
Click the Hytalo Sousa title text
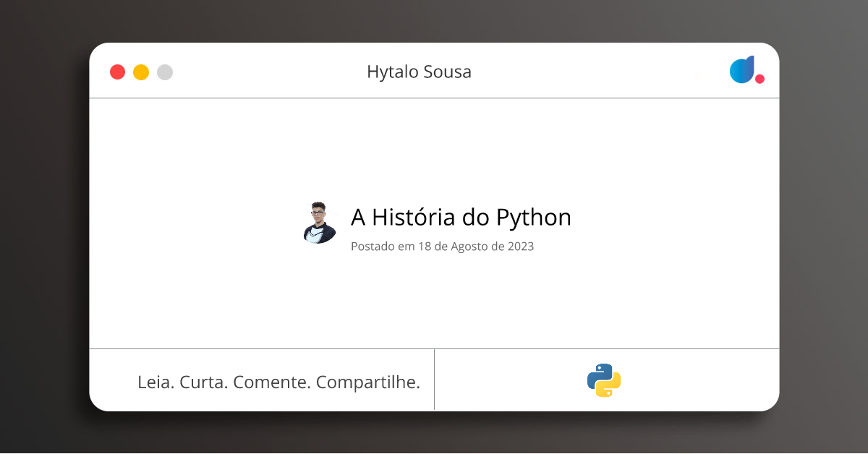tap(420, 72)
